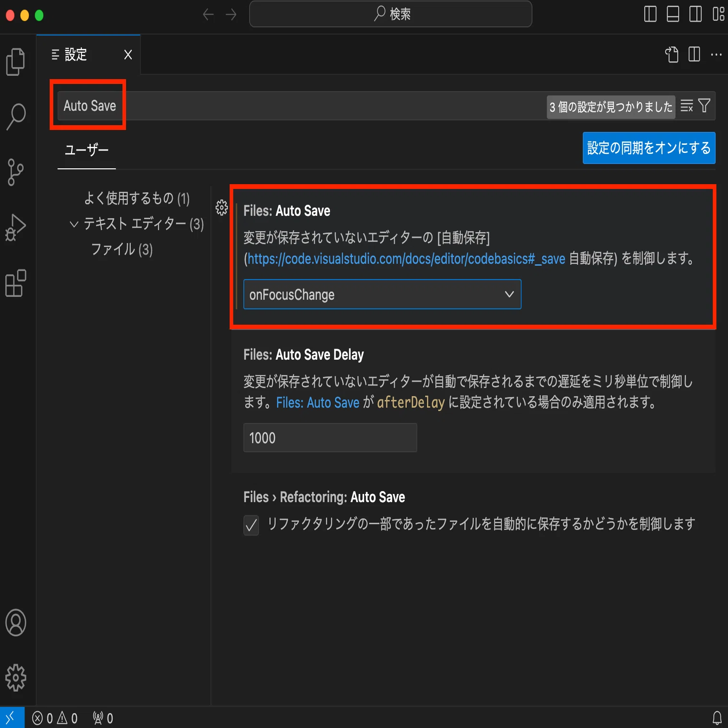Image resolution: width=728 pixels, height=728 pixels.
Task: Click 設定の同期をオンにする button
Action: 649,148
